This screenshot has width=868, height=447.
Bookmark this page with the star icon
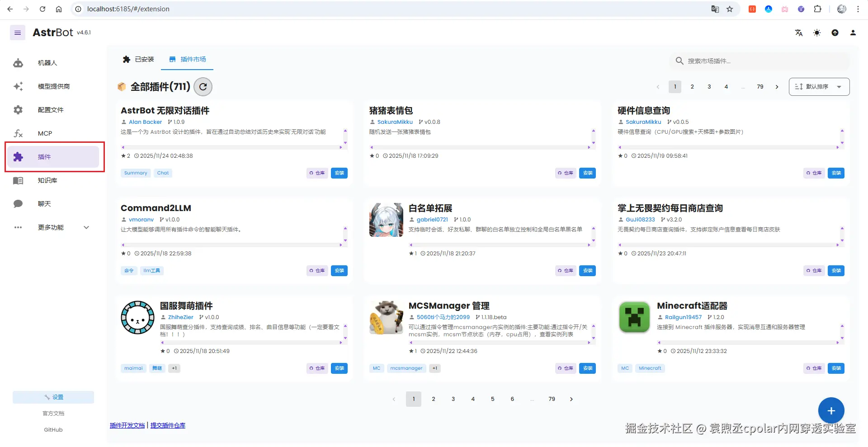click(x=730, y=9)
